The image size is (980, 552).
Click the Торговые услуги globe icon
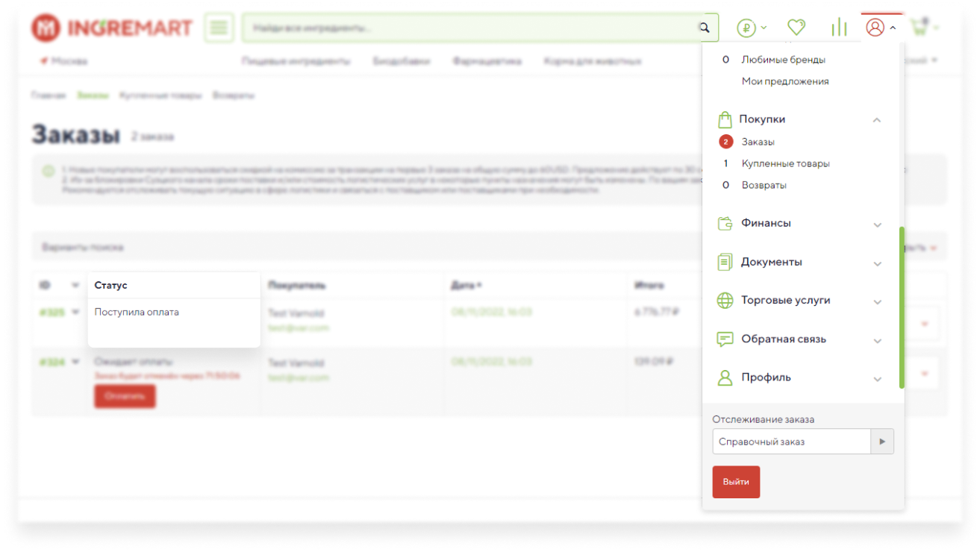(x=725, y=301)
